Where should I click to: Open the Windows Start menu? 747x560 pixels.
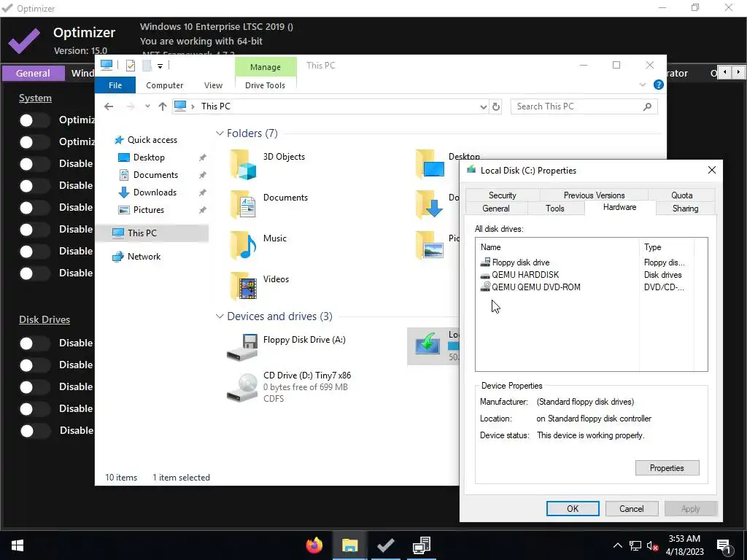click(x=18, y=545)
